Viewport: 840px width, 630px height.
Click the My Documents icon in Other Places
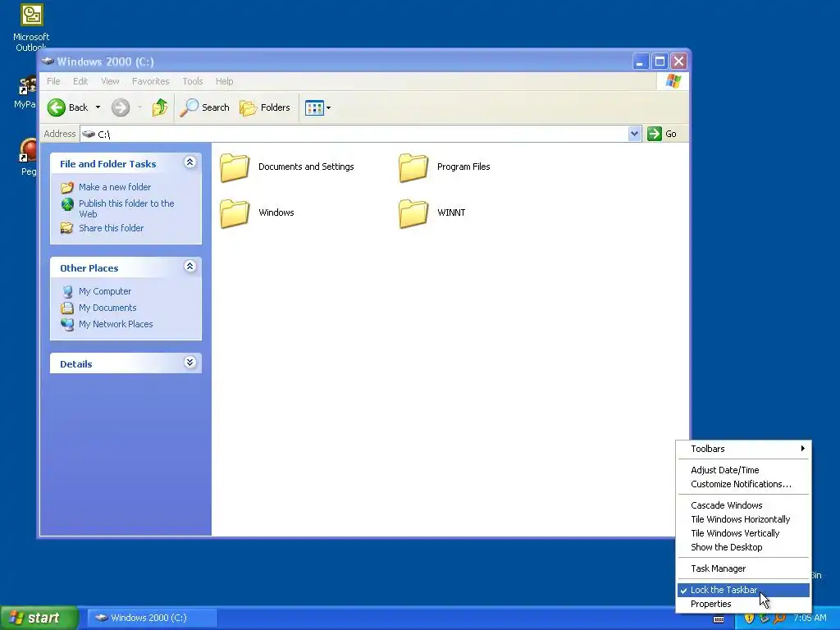[x=67, y=308]
